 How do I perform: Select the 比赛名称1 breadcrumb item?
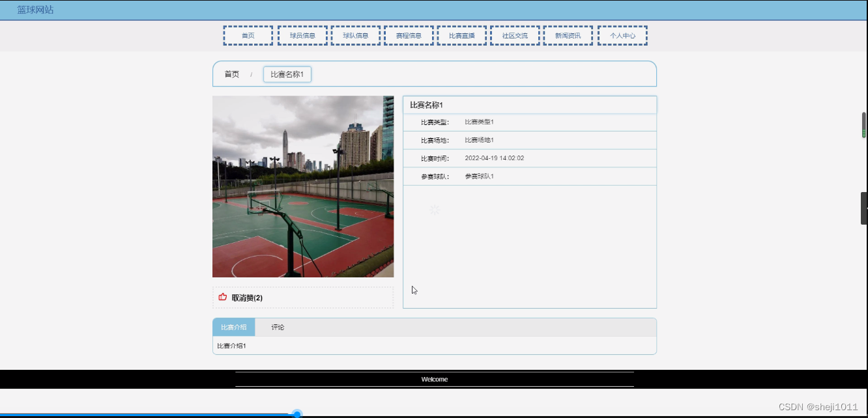point(287,74)
